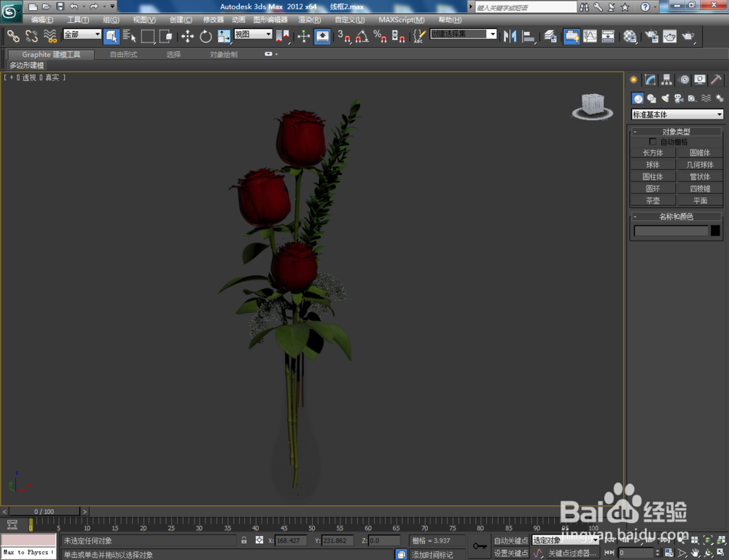Click the 圆柱体 button
This screenshot has height=560, width=729.
click(652, 176)
